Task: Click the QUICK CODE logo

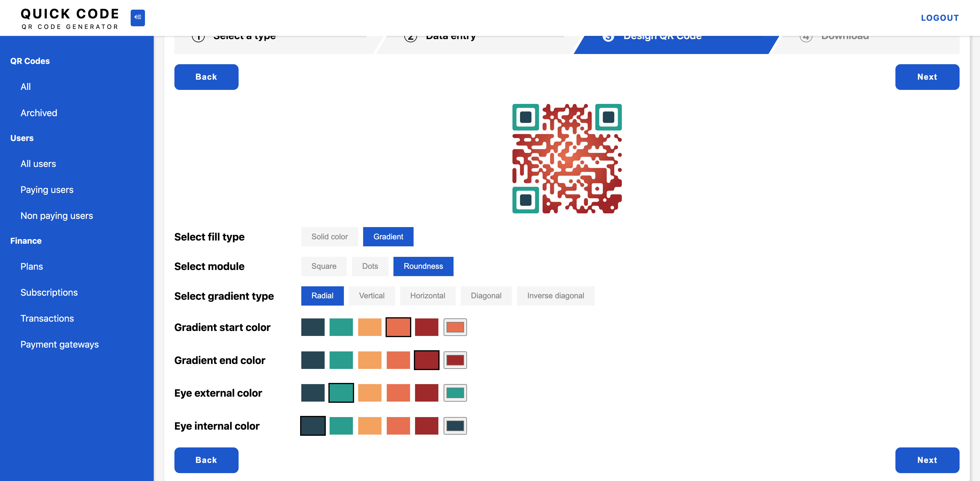Action: (x=70, y=18)
